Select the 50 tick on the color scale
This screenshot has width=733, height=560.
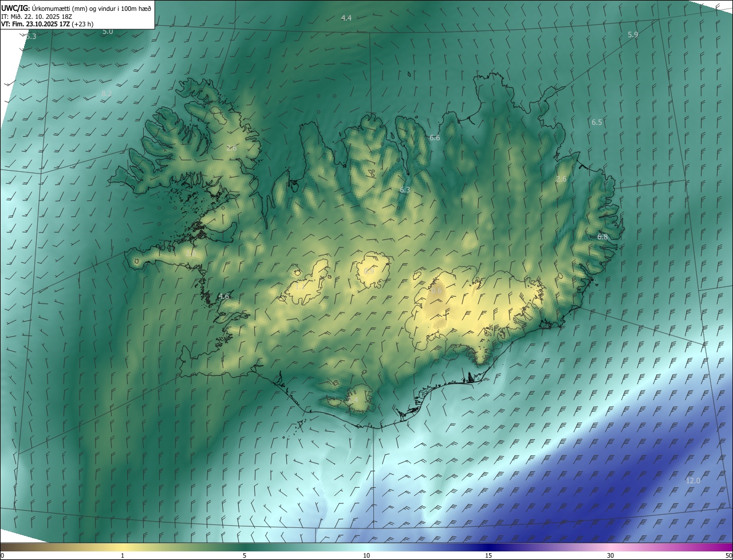pos(728,555)
